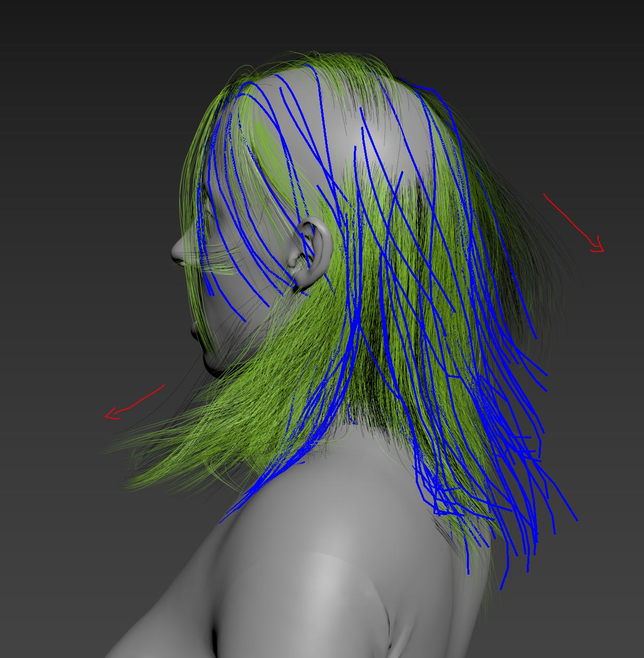
Task: Click the empty dark background top left
Action: coord(78,78)
